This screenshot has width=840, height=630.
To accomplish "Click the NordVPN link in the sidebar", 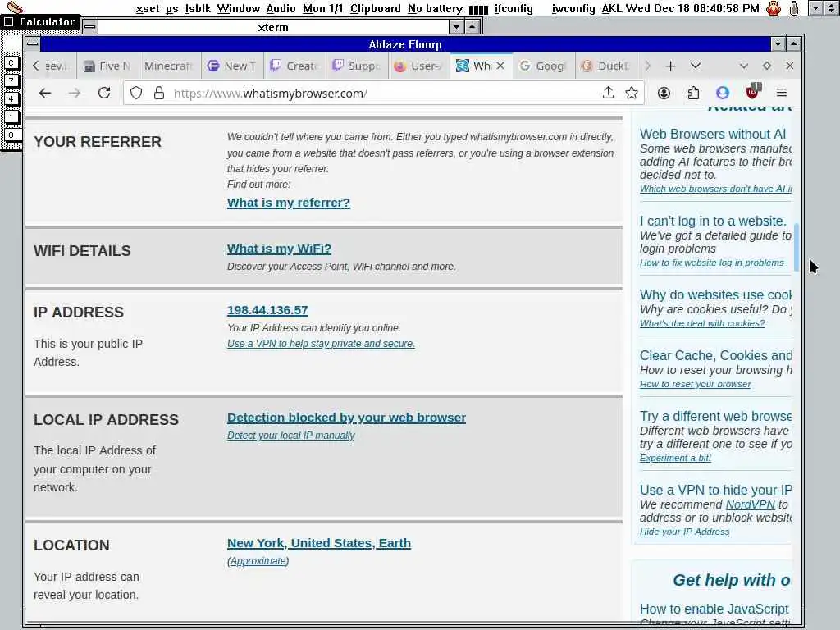I will pyautogui.click(x=750, y=504).
